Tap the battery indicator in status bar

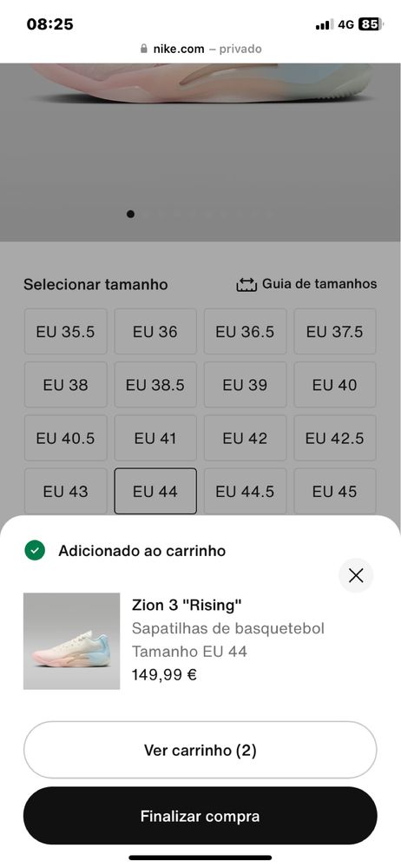tap(370, 24)
